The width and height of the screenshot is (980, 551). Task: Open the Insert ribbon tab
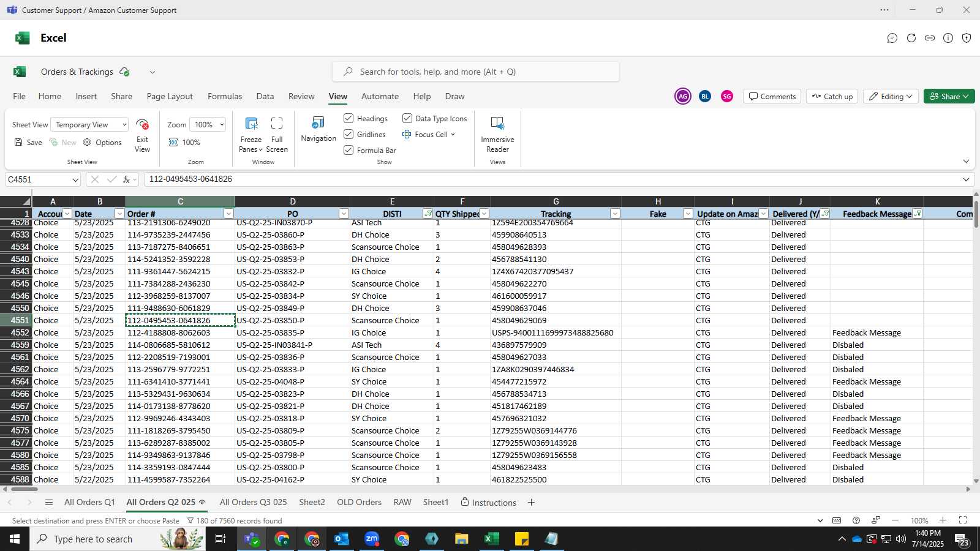(x=86, y=96)
